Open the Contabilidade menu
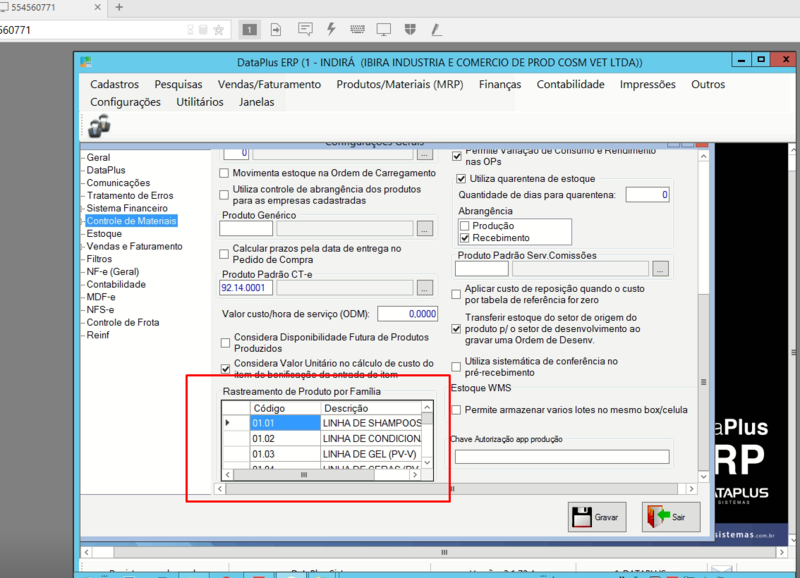Screen dimensions: 800x578 (x=570, y=85)
